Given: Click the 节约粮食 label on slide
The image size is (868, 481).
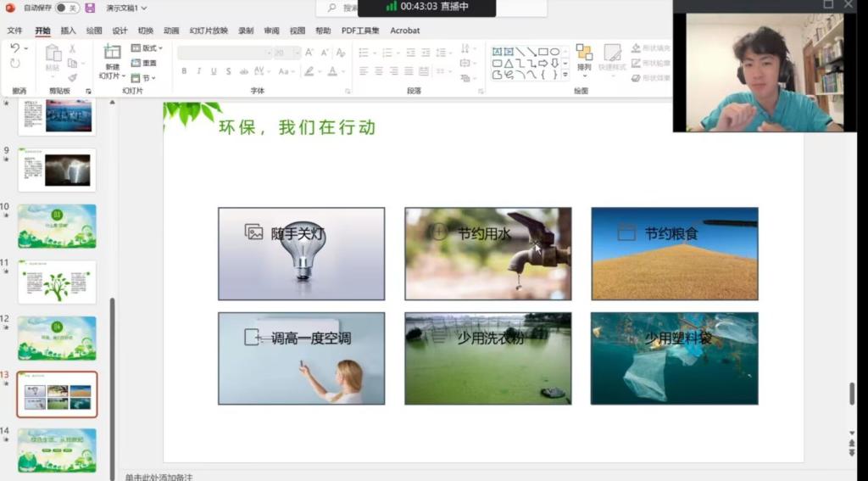Looking at the screenshot, I should (671, 233).
